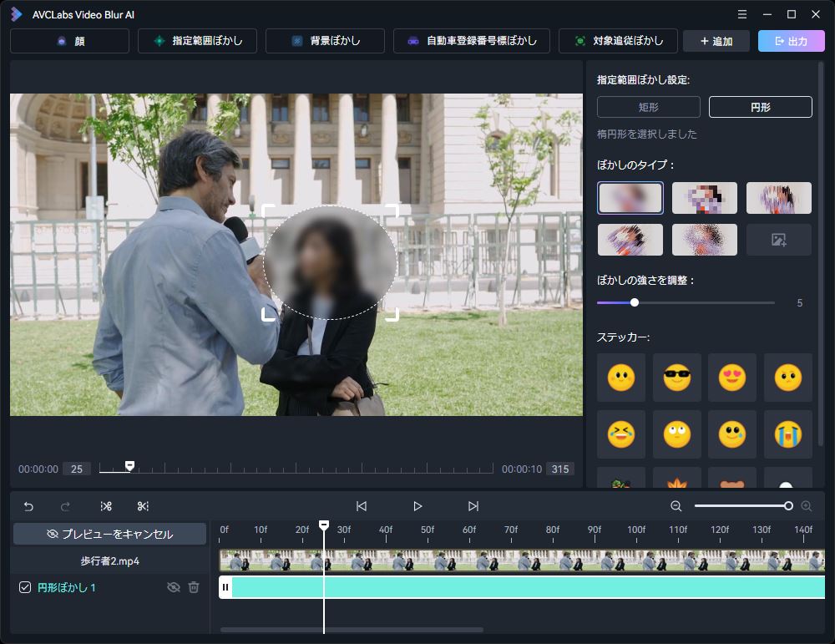Viewport: 835px width, 644px height.
Task: Jump to previous frame button
Action: [362, 506]
